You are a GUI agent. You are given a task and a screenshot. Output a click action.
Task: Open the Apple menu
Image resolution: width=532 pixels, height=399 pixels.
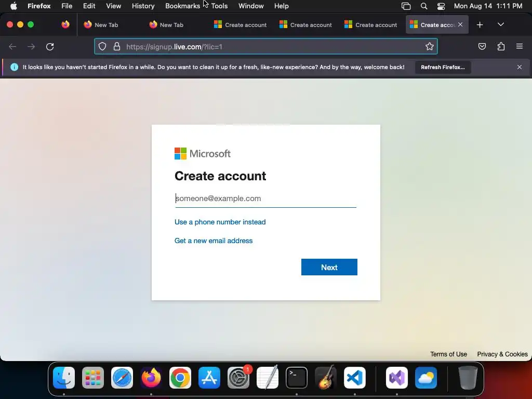tap(14, 6)
